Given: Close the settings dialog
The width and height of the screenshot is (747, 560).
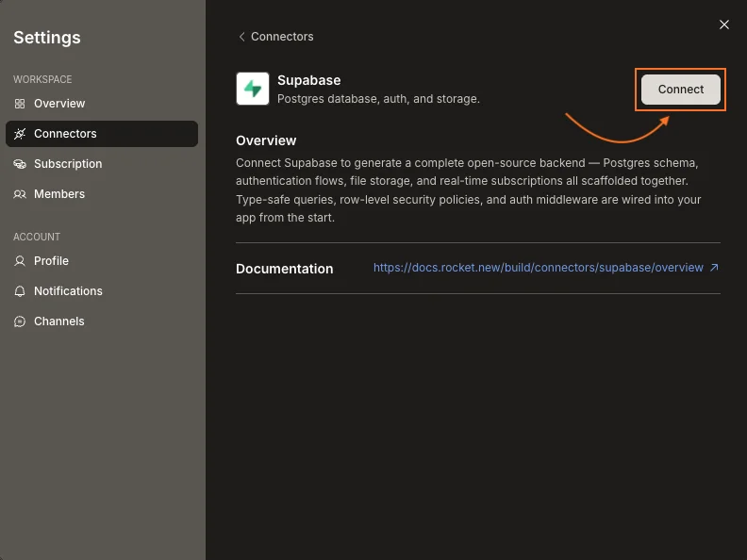Looking at the screenshot, I should click(724, 25).
